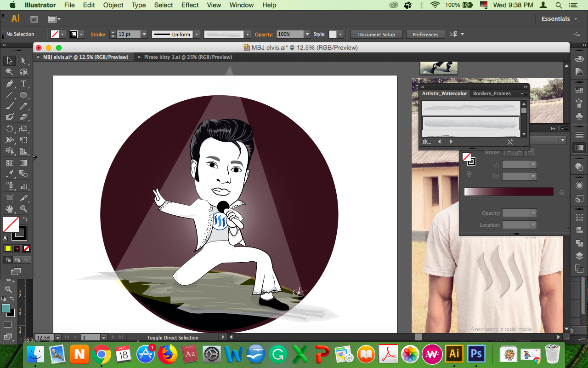
Task: Select the Symbol Sprayer tool
Action: point(9,186)
